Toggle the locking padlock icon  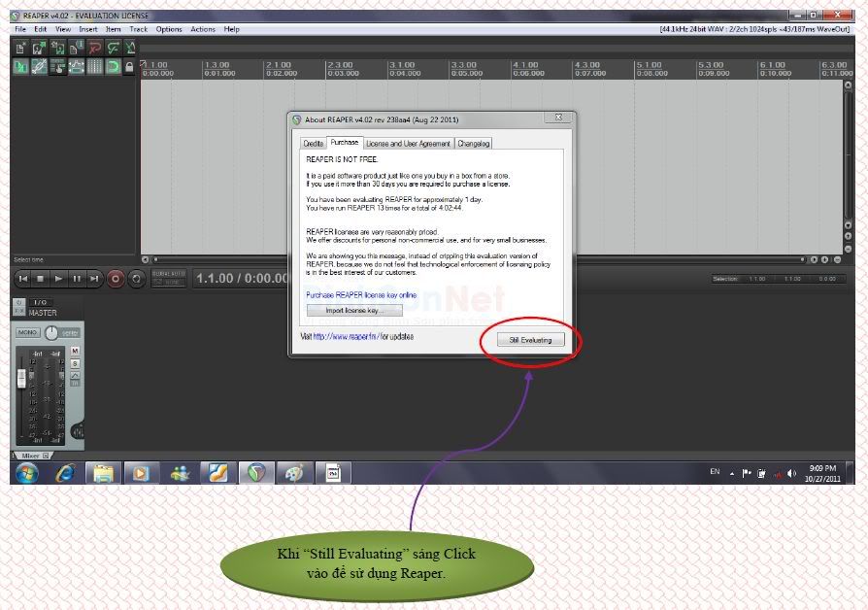129,67
